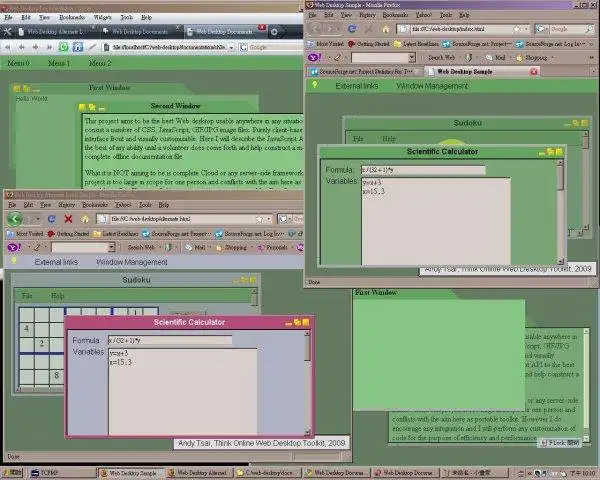Click the lightbulb icon beside External links in the green page
The height and width of the screenshot is (480, 600).
pos(315,85)
